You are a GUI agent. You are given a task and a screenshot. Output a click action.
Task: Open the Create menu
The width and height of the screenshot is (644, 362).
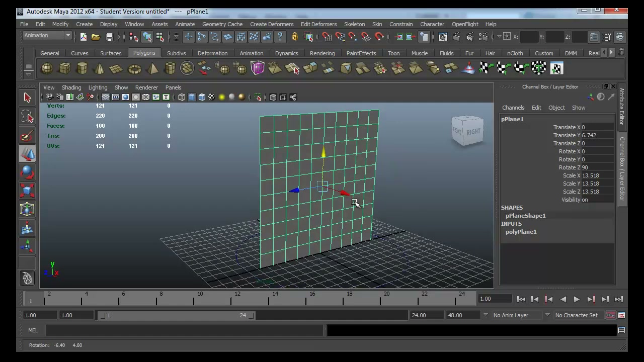[84, 24]
